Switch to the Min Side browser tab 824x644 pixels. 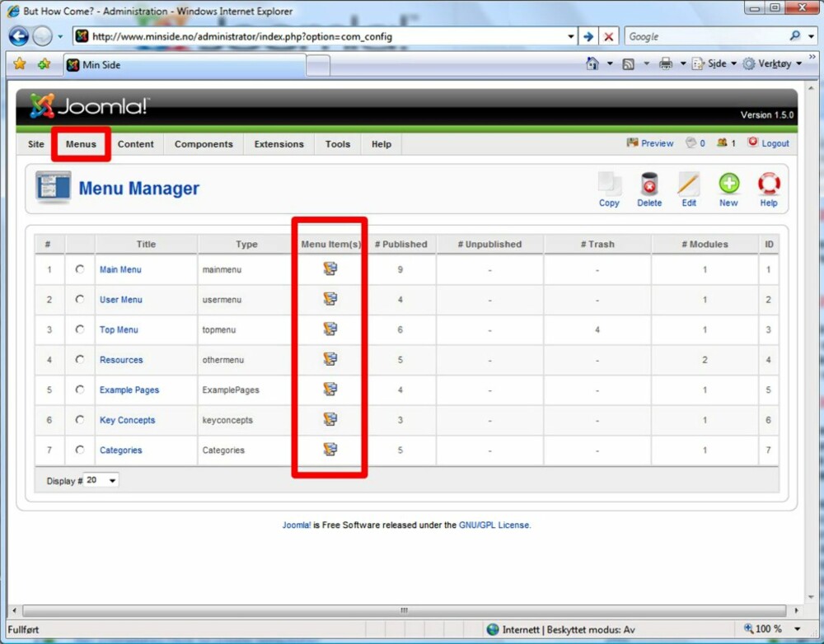point(184,64)
